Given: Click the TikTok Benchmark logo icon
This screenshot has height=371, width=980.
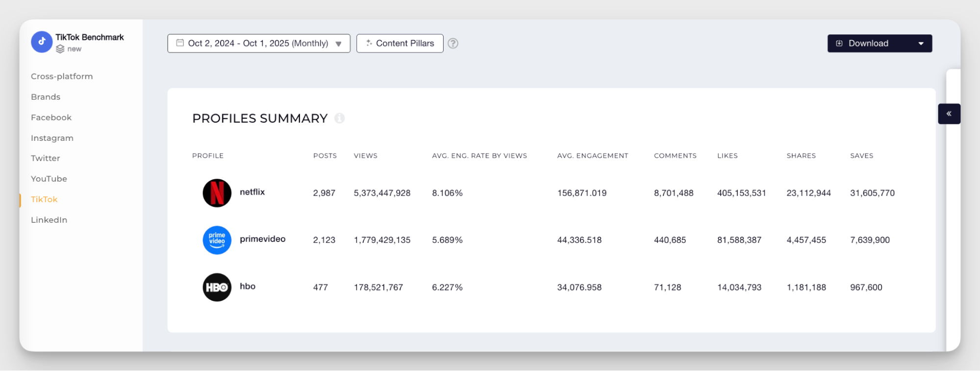Looking at the screenshot, I should coord(42,42).
